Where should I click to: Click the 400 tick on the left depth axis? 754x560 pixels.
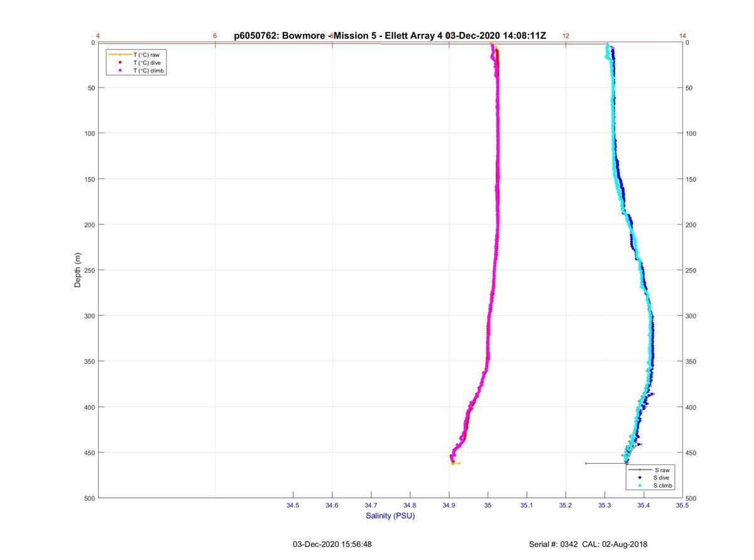(x=89, y=407)
